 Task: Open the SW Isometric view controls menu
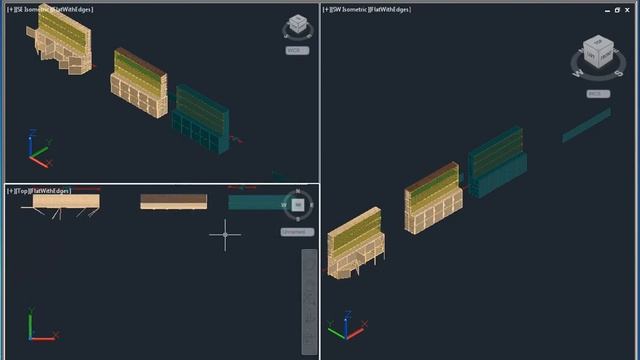(349, 9)
